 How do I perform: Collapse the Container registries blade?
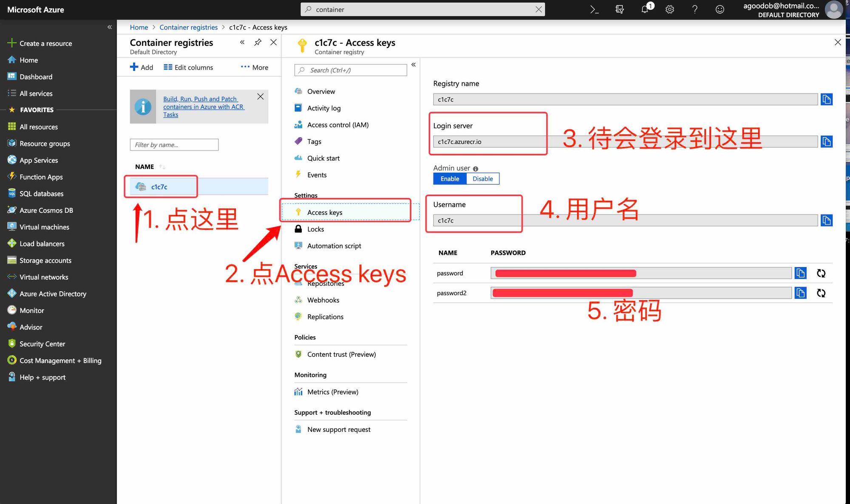242,42
